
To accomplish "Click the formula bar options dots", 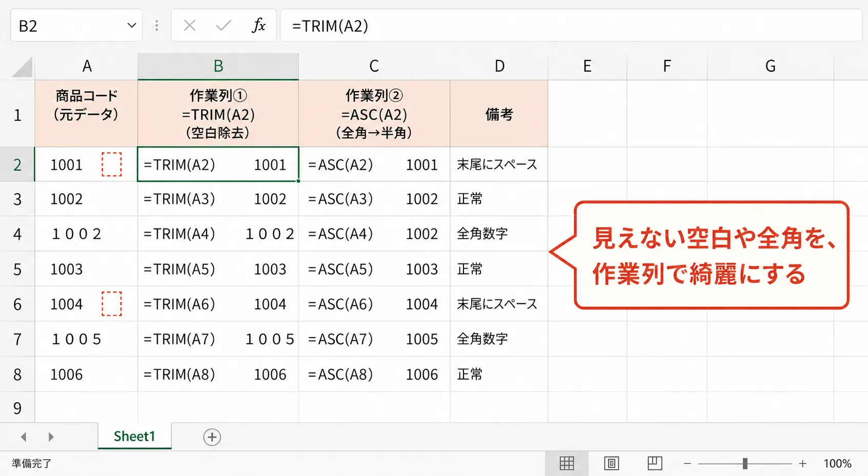I will [157, 25].
